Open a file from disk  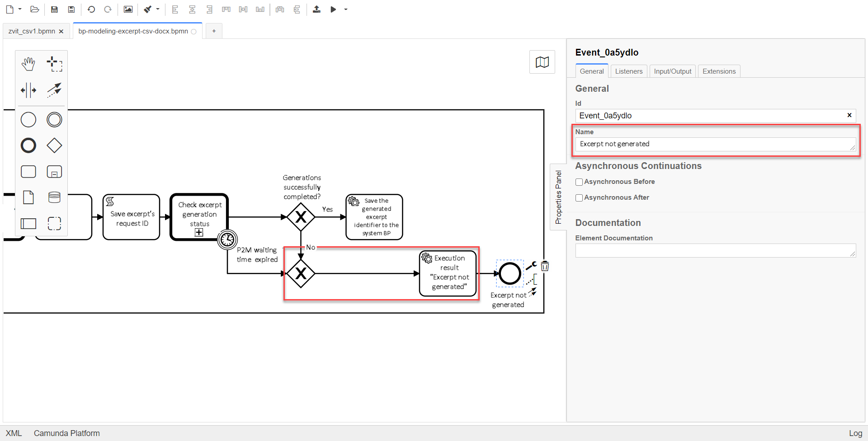(35, 9)
